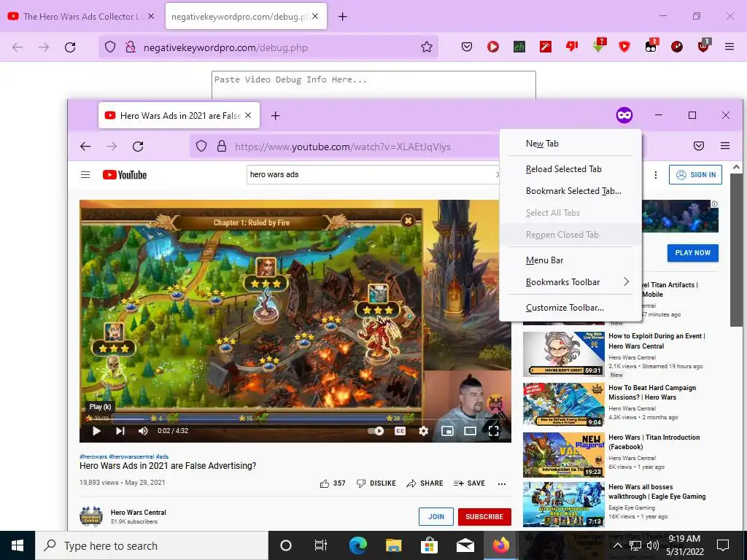Click the Pocket save icon in back window toolbar
The height and width of the screenshot is (560, 747).
467,47
